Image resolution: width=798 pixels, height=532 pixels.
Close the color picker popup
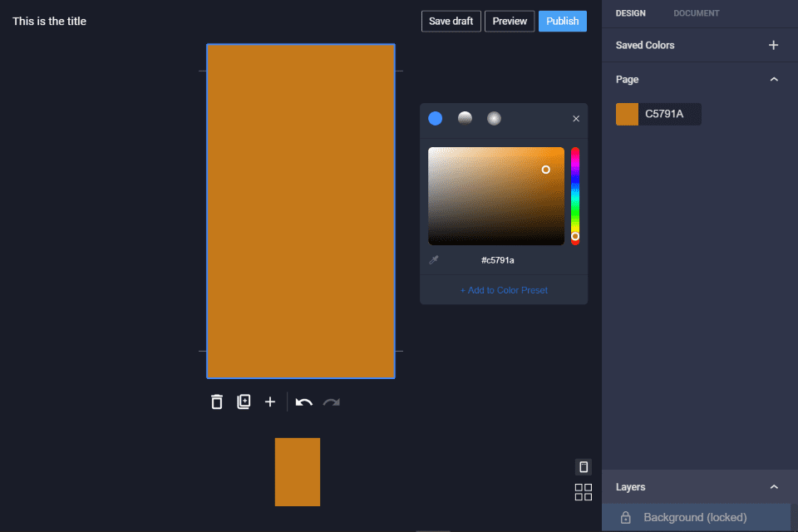click(x=576, y=119)
